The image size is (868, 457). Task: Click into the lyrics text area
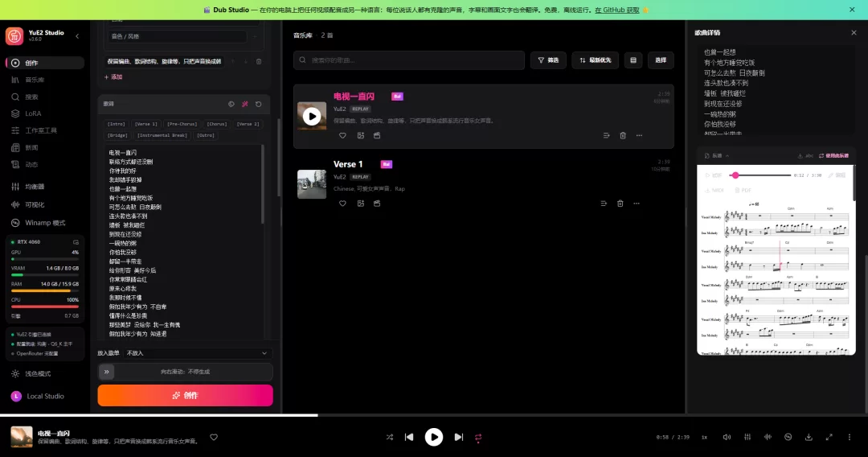[x=182, y=241]
